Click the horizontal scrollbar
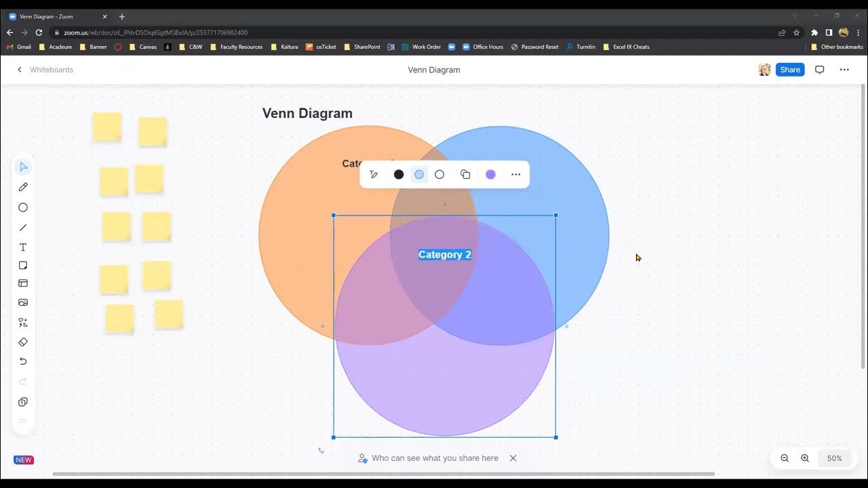Image resolution: width=868 pixels, height=488 pixels. (x=383, y=474)
